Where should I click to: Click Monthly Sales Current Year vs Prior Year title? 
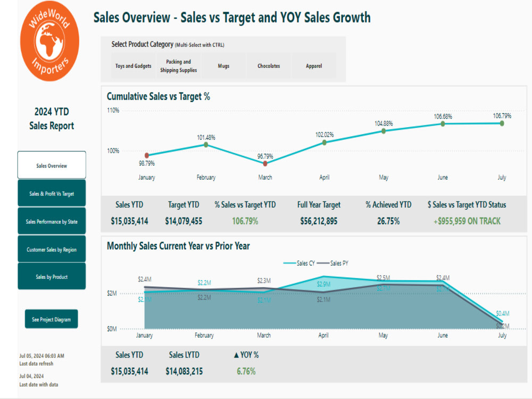pyautogui.click(x=178, y=246)
